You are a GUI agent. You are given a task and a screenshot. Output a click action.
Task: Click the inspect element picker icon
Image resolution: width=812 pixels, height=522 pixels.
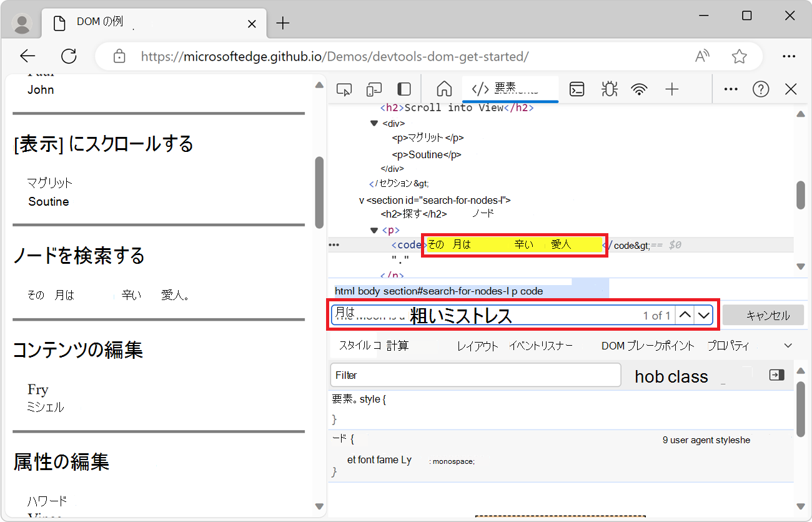[x=344, y=89]
